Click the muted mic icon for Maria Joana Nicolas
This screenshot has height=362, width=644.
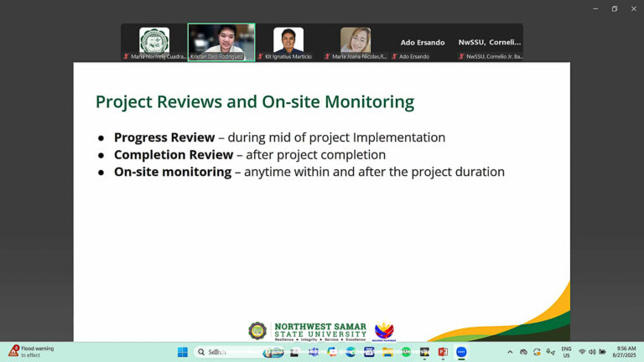[x=327, y=57]
